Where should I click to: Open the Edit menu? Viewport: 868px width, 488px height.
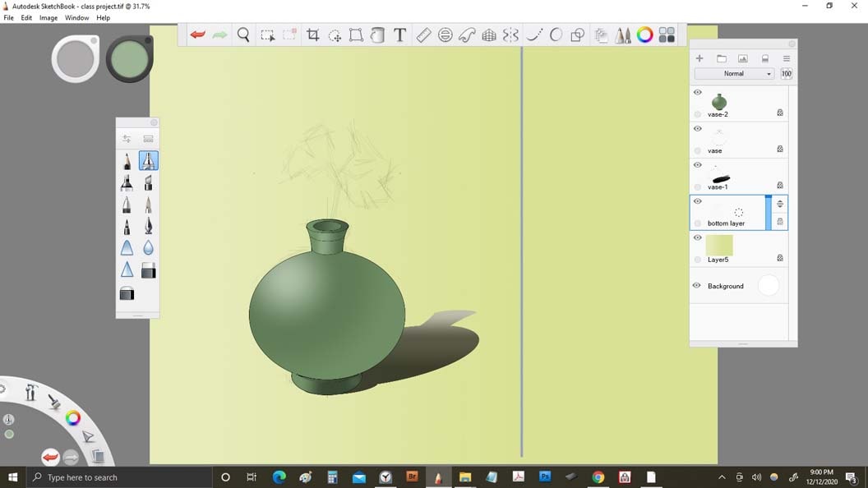[26, 18]
